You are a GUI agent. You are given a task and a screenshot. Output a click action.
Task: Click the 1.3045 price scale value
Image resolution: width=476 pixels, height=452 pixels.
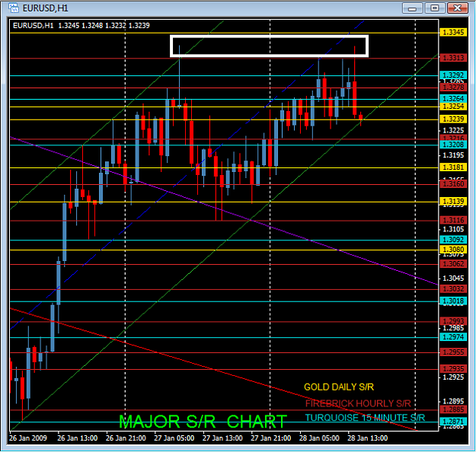(x=453, y=279)
